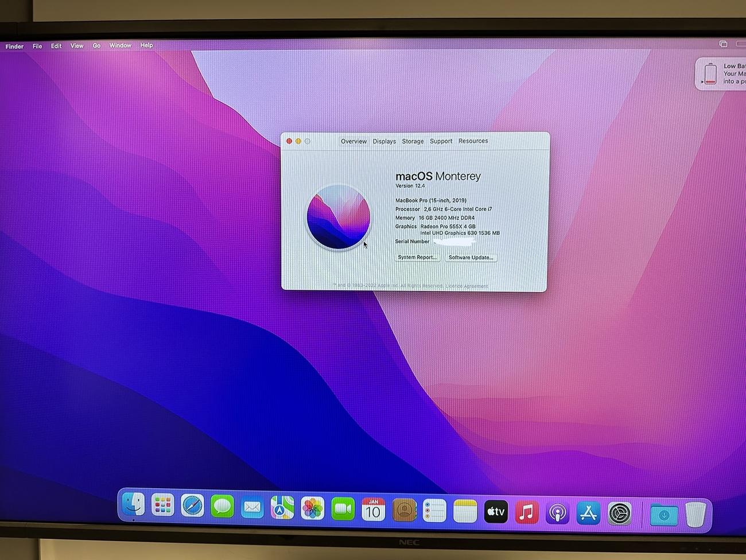Click 'Radeon Pro 555X 4 GB' text

(448, 227)
